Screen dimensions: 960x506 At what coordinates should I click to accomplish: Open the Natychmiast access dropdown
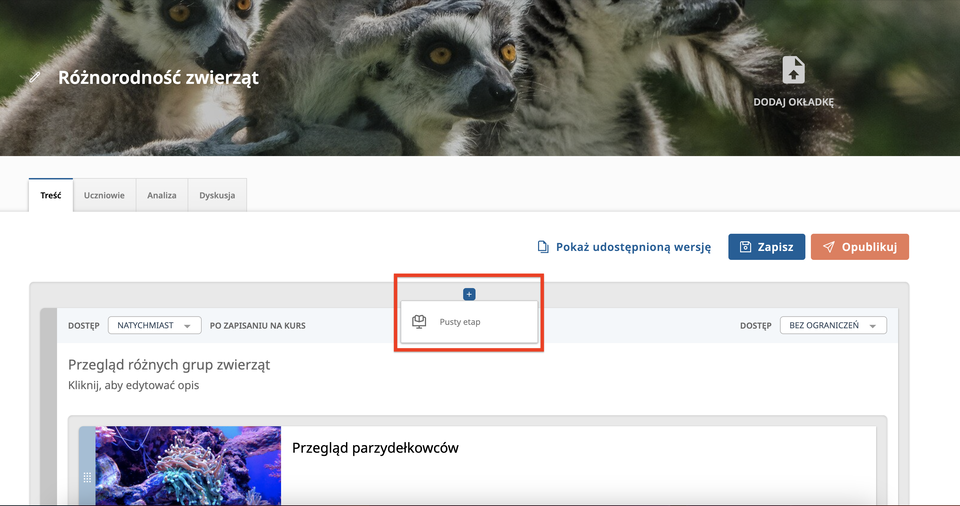point(154,325)
